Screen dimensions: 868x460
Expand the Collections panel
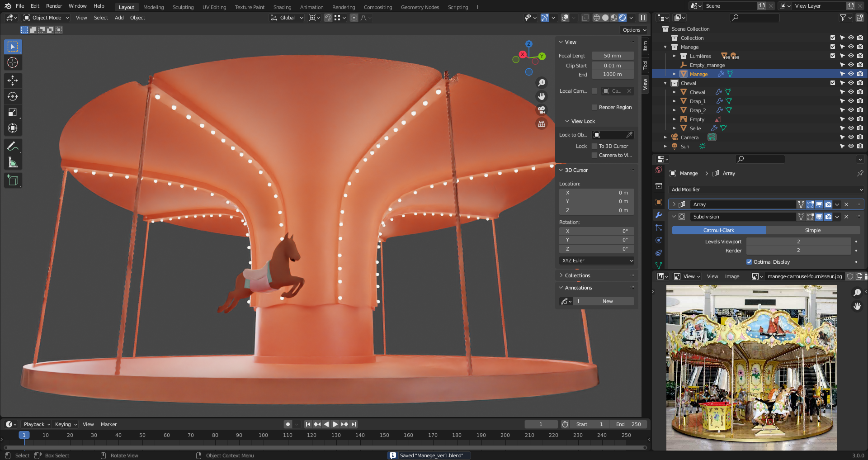[577, 275]
